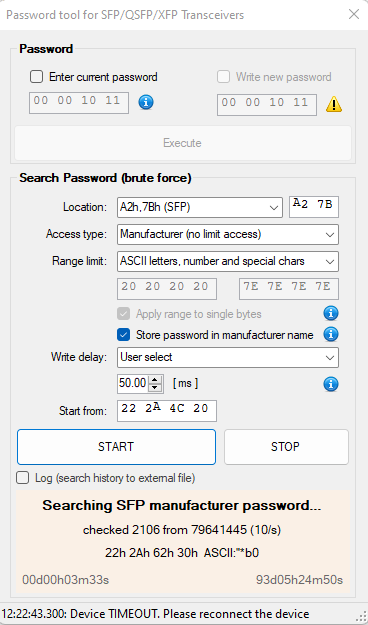Click the Device TIMEOUT status bar message

(x=155, y=614)
